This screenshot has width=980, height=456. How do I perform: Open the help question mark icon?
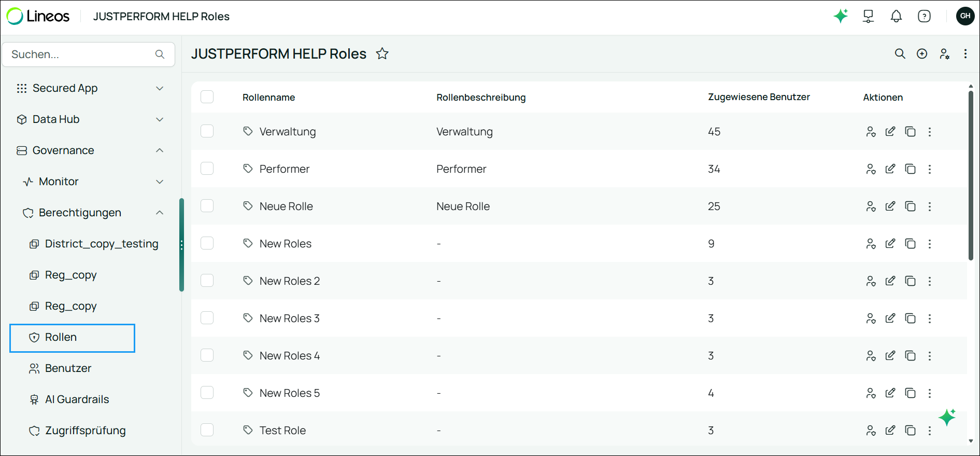pyautogui.click(x=924, y=16)
